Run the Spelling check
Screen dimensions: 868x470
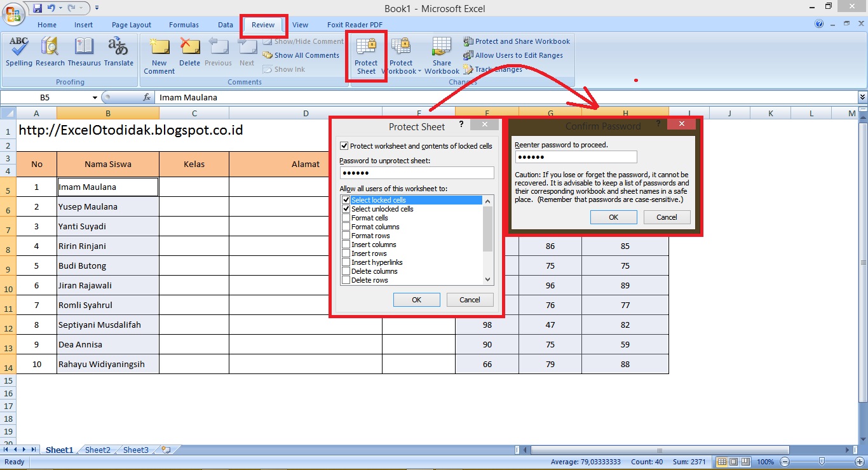[19, 52]
